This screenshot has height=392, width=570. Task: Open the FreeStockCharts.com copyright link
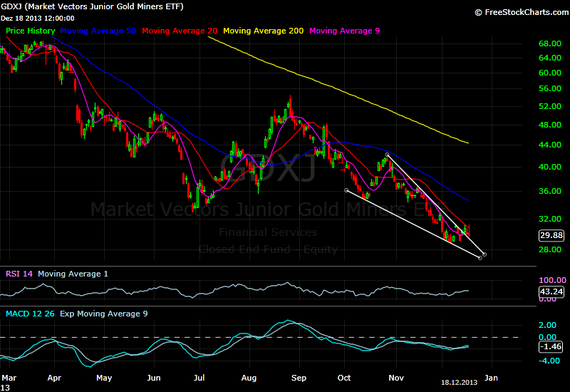[522, 12]
